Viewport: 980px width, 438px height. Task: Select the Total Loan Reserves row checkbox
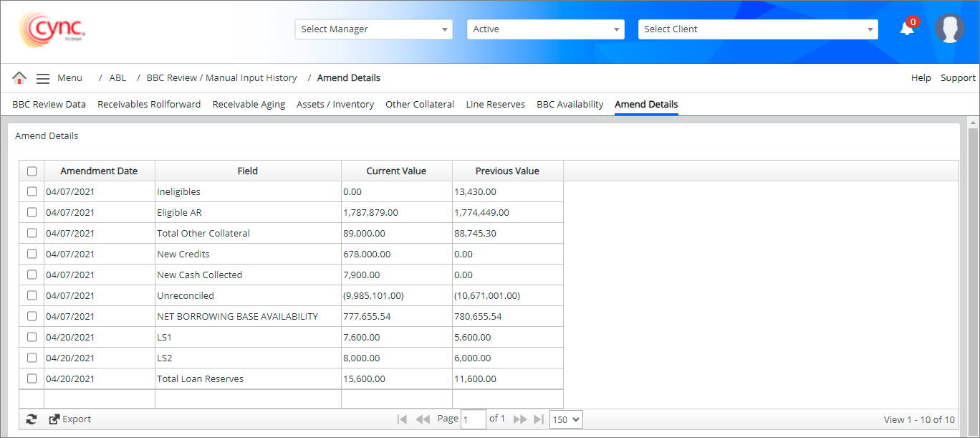[32, 379]
